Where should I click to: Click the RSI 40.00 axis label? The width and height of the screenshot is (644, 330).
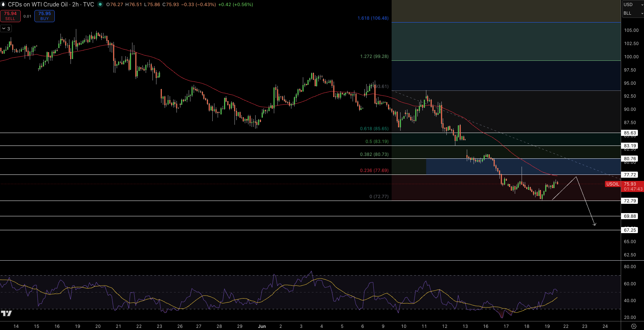coord(630,301)
